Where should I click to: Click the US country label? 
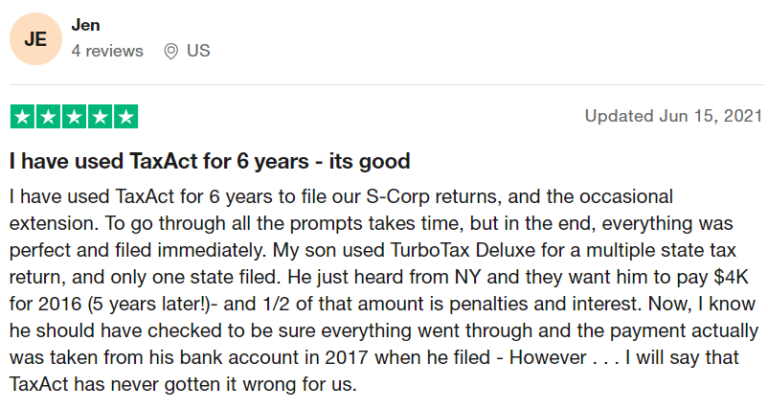coord(198,50)
